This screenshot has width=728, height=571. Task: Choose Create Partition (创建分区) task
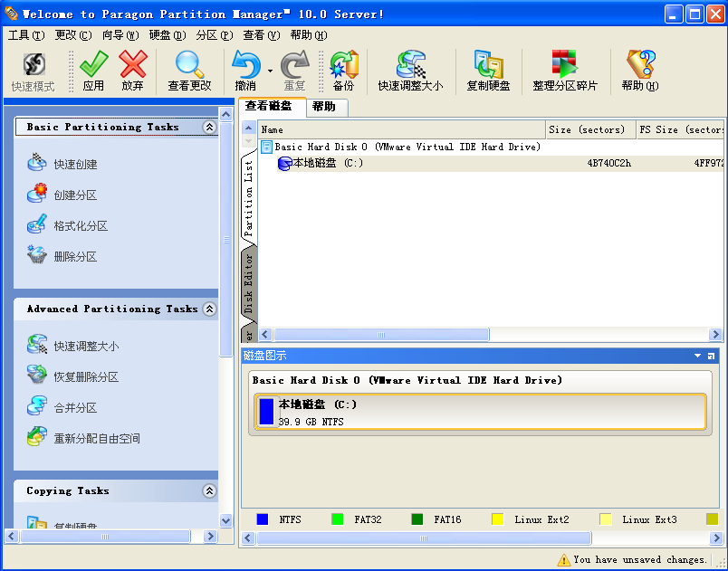point(62,195)
